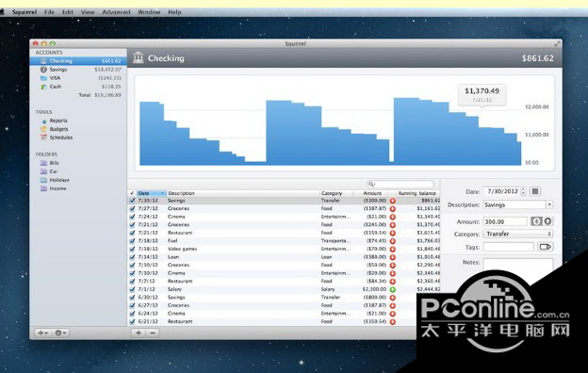Select the 7/24/12 Cinema transaction description
Image resolution: width=588 pixels, height=373 pixels.
point(176,217)
